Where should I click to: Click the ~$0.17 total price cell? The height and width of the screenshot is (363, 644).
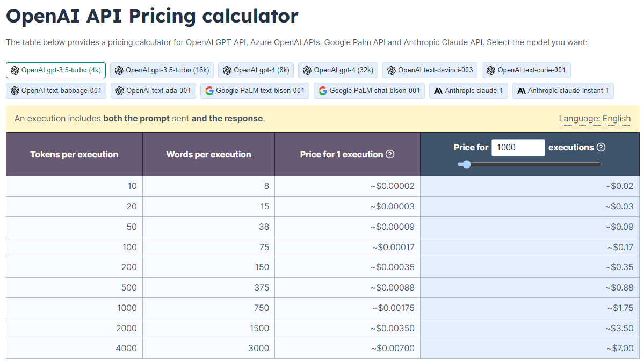[x=530, y=247]
